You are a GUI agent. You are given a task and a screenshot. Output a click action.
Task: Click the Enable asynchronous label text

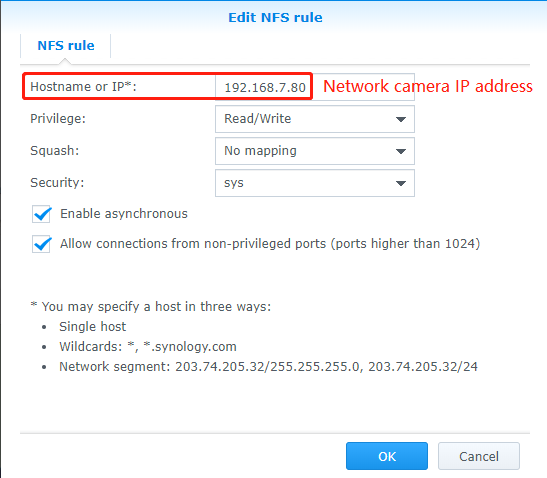[124, 214]
